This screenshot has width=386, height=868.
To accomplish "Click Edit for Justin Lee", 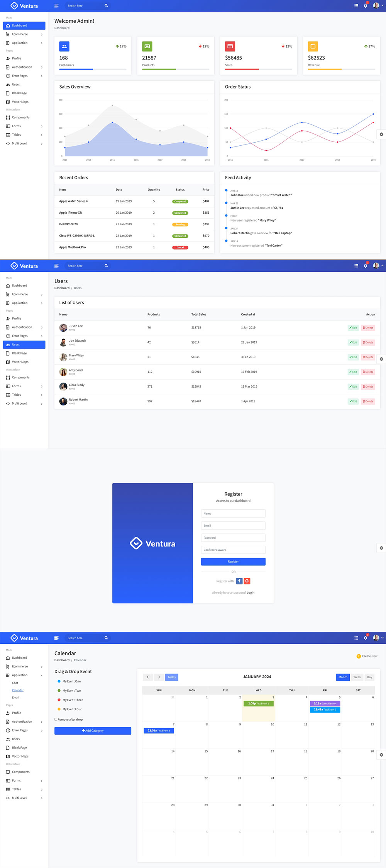I will click(353, 328).
